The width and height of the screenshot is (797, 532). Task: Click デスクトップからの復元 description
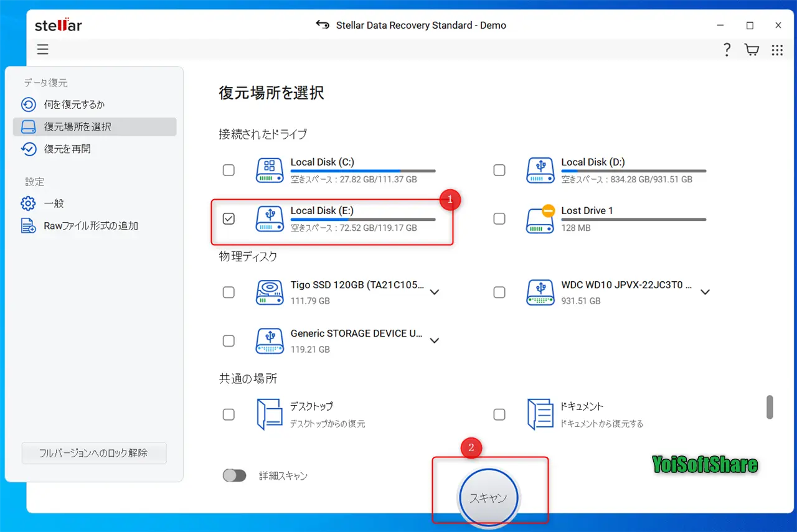(x=328, y=424)
